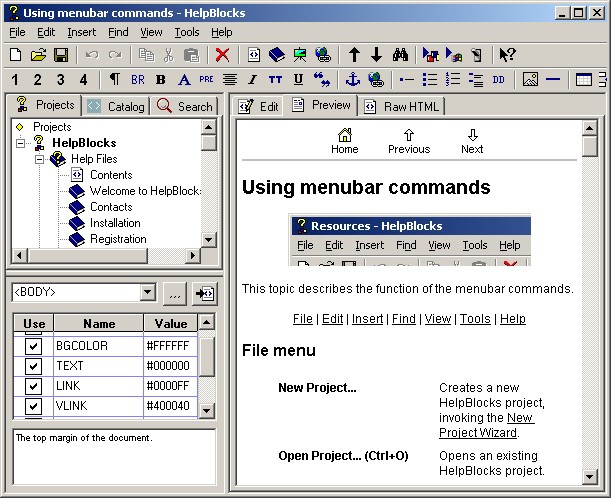611x498 pixels.
Task: Uncheck the BGCOLOR attribute checkbox
Action: [x=33, y=346]
